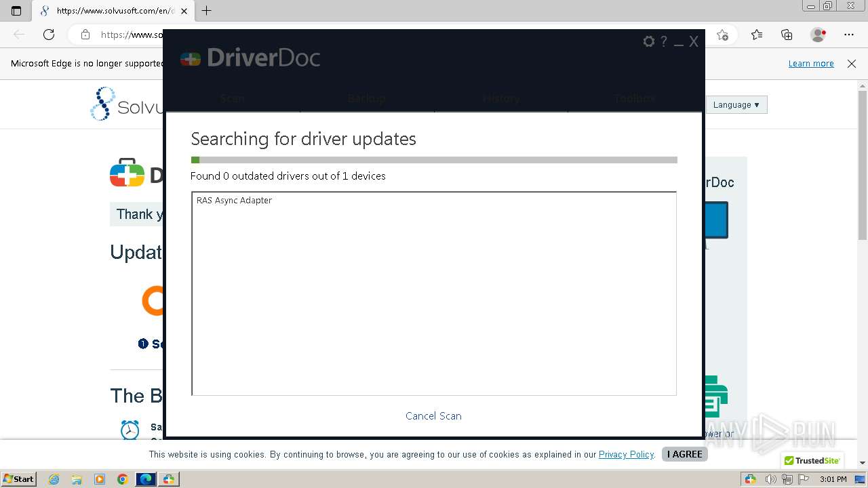Open Action Center flag icon

804,479
